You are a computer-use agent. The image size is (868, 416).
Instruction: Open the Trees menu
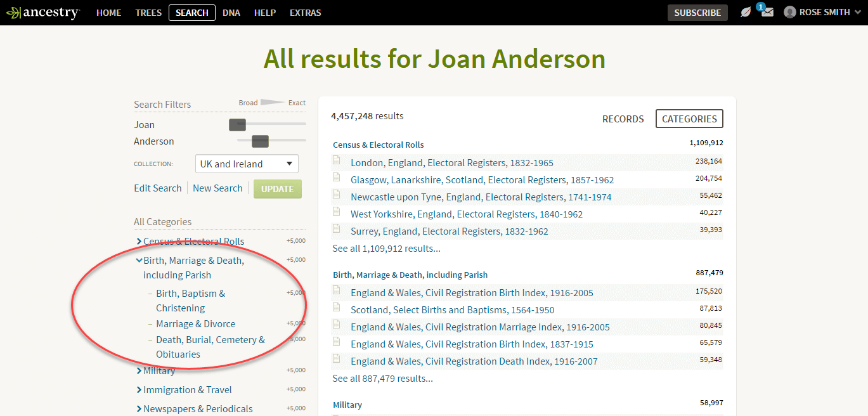click(x=148, y=13)
